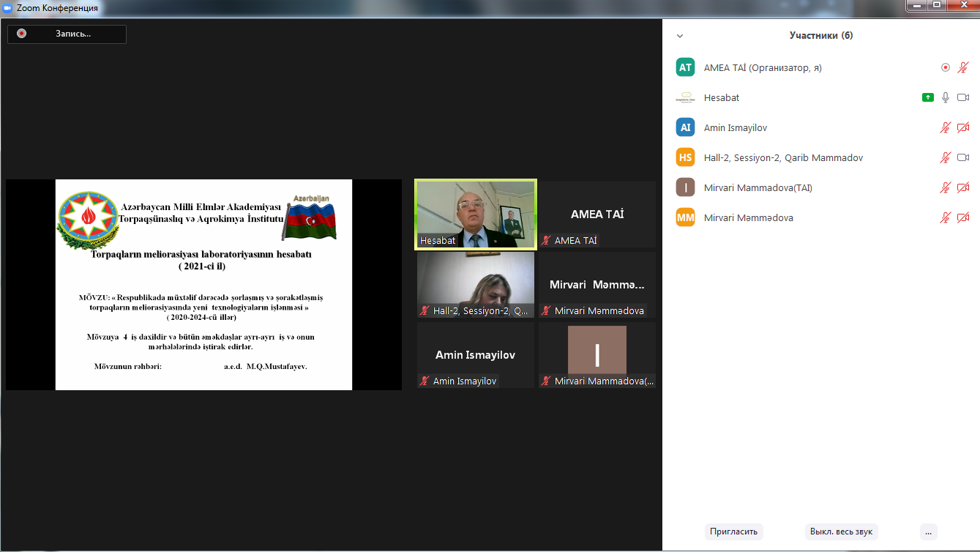Click the recording indicator icon for AMEA TAİ
Viewport: 980px width, 552px height.
coord(946,67)
